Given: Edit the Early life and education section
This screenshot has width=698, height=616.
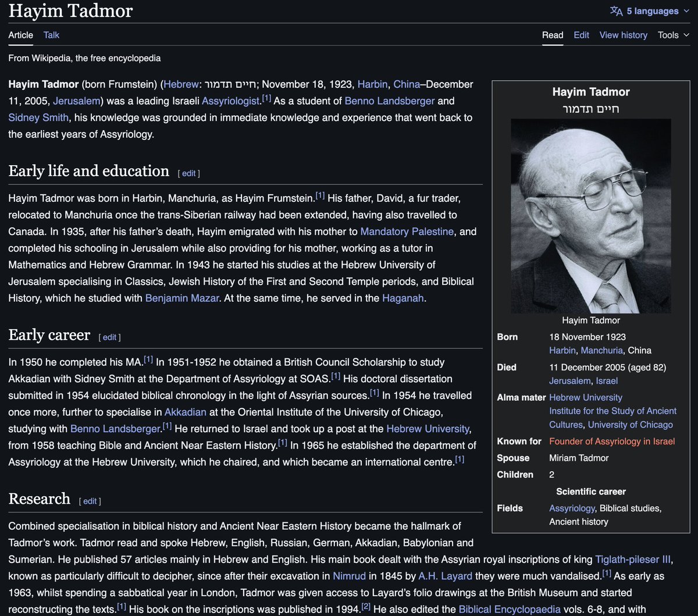Looking at the screenshot, I should 188,173.
